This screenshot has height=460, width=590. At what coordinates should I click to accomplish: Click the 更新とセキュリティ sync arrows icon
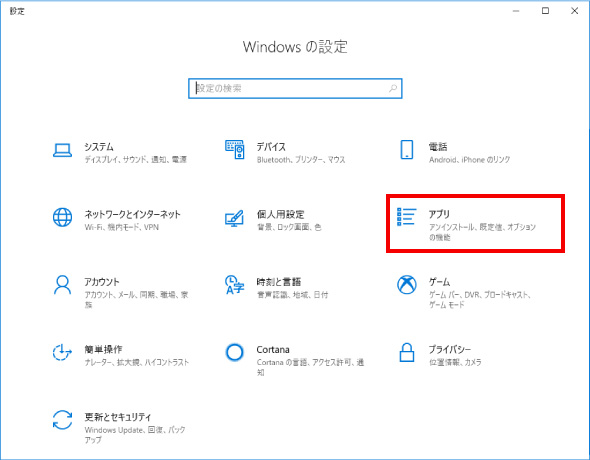click(62, 420)
